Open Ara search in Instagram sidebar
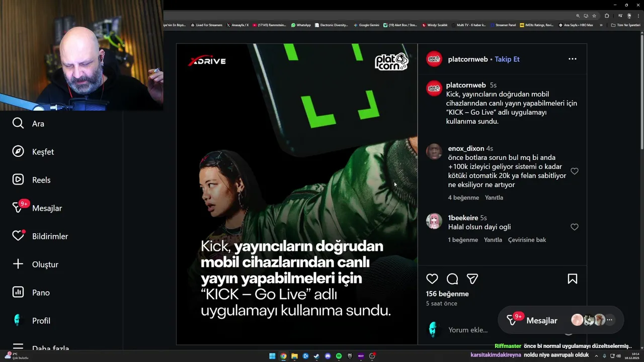The width and height of the screenshot is (644, 362). 29,124
